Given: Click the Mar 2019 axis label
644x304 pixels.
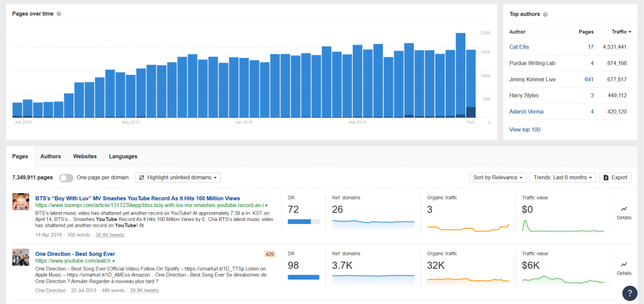Looking at the screenshot, I should (x=357, y=123).
